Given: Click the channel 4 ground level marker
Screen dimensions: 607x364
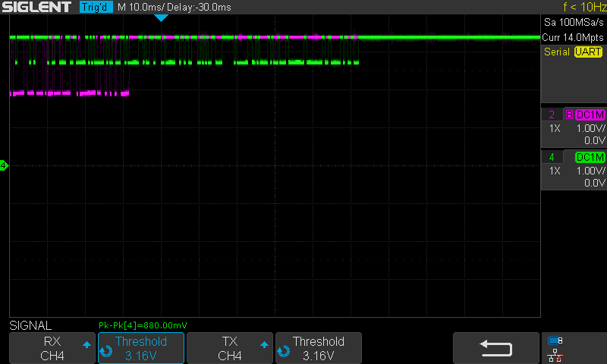Looking at the screenshot, I should tap(4, 165).
